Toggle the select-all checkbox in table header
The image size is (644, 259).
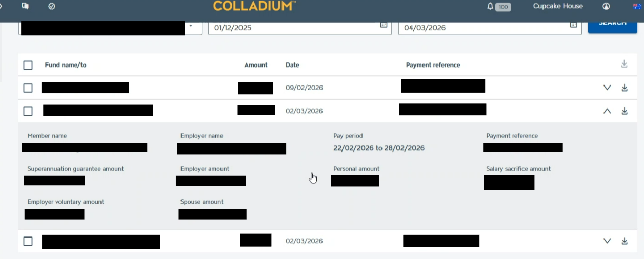tap(28, 65)
